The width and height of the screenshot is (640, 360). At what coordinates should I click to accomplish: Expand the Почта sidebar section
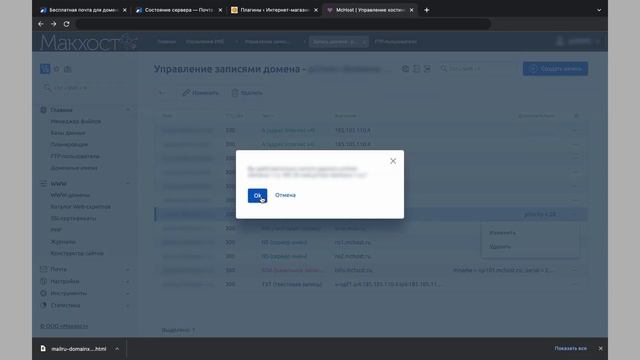(128, 269)
